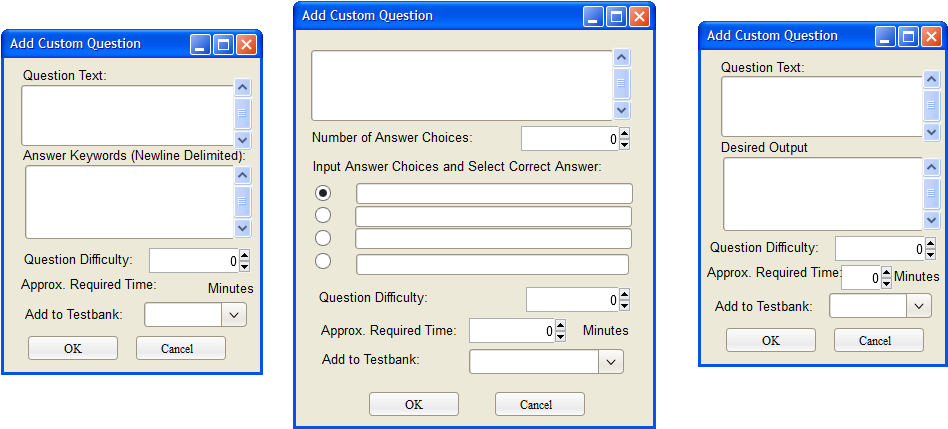Click the scrollbar thumb of the left Question Text box
This screenshot has width=948, height=429.
click(x=242, y=113)
